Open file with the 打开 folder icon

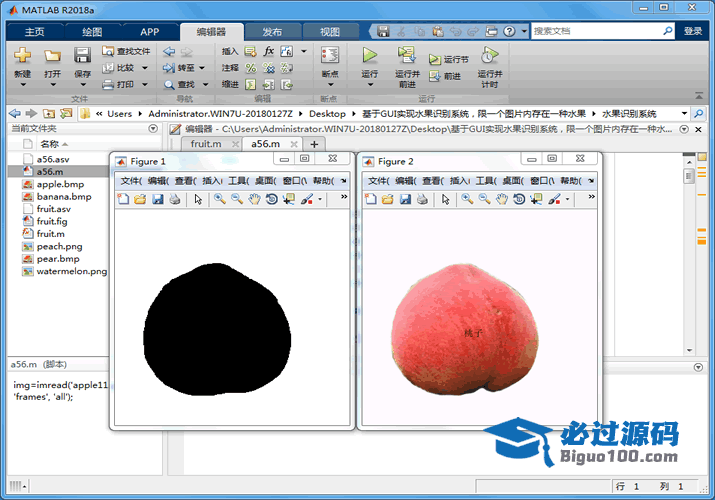pos(52,56)
